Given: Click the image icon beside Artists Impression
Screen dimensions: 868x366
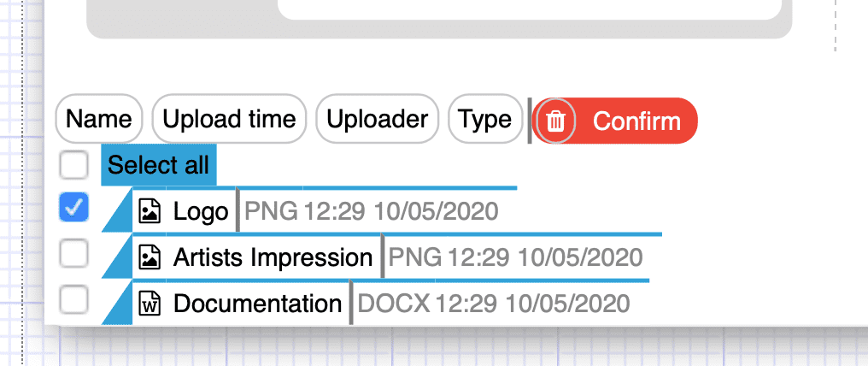Looking at the screenshot, I should [150, 257].
